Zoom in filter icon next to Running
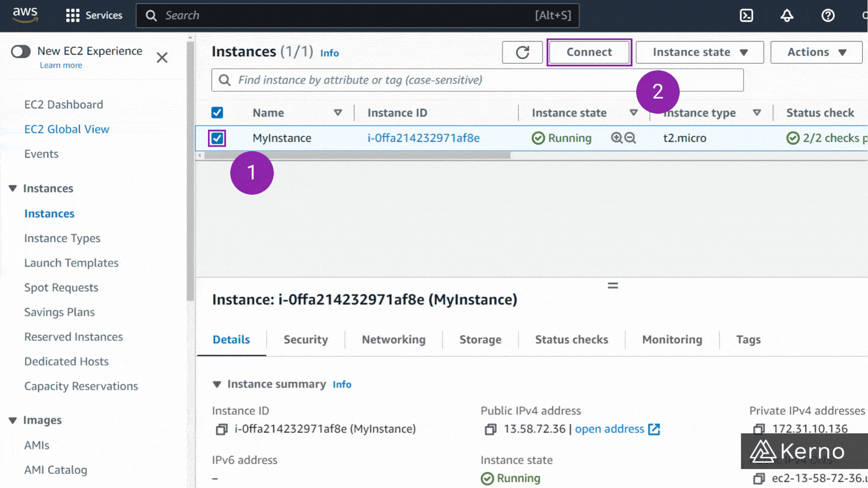The width and height of the screenshot is (868, 488). pyautogui.click(x=616, y=138)
